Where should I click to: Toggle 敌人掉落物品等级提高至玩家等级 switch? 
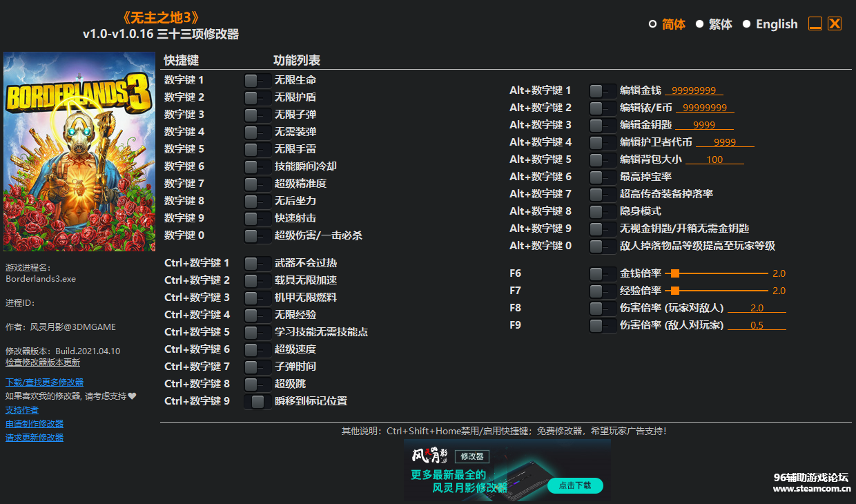click(x=602, y=246)
